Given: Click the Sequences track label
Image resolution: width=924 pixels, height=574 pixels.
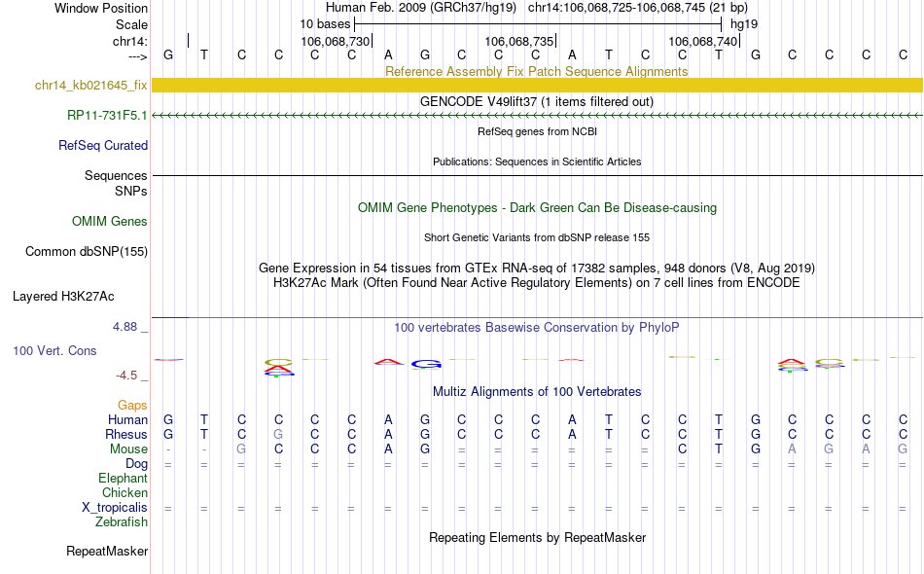Looking at the screenshot, I should click(116, 176).
